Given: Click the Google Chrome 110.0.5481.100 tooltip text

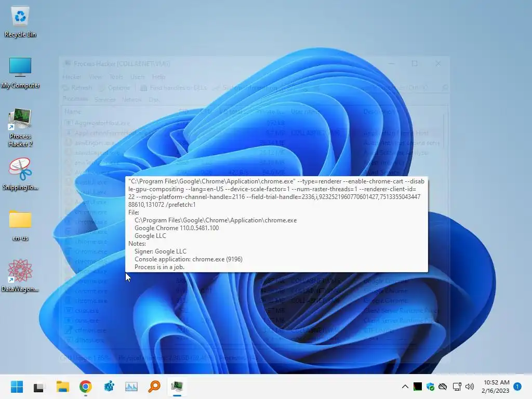Looking at the screenshot, I should click(177, 228).
